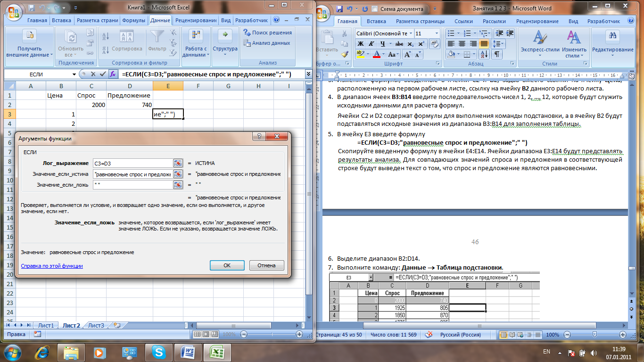Image resolution: width=644 pixels, height=362 pixels.
Task: Click the Excel Office button
Action: click(13, 12)
